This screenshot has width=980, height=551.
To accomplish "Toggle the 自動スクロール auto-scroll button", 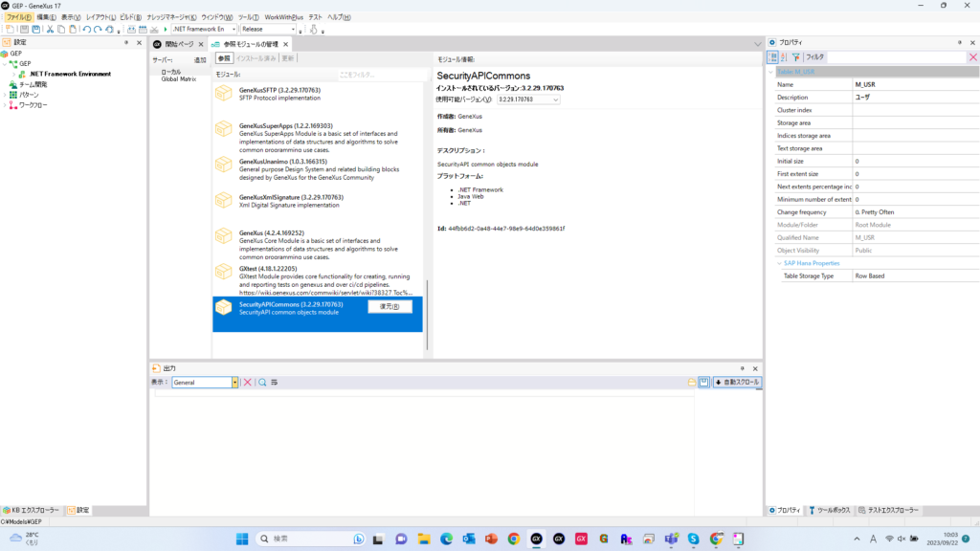I will pyautogui.click(x=737, y=383).
